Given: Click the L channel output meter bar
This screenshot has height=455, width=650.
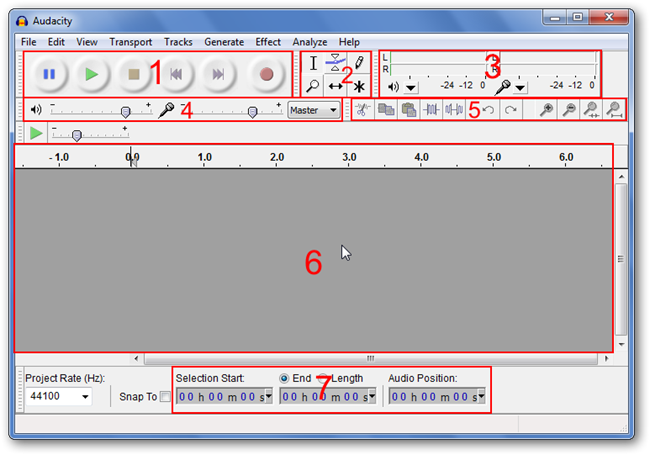Looking at the screenshot, I should point(439,58).
